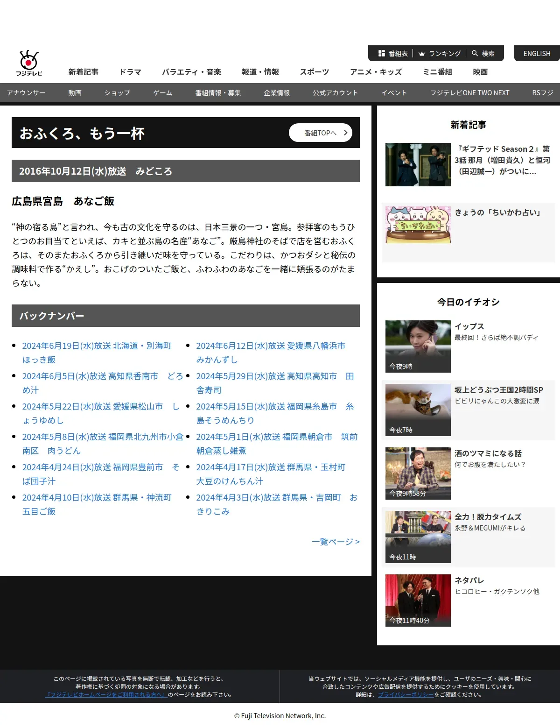Open 2024年5月8日 北九州市 肉うどん link
The image size is (560, 728).
(103, 444)
